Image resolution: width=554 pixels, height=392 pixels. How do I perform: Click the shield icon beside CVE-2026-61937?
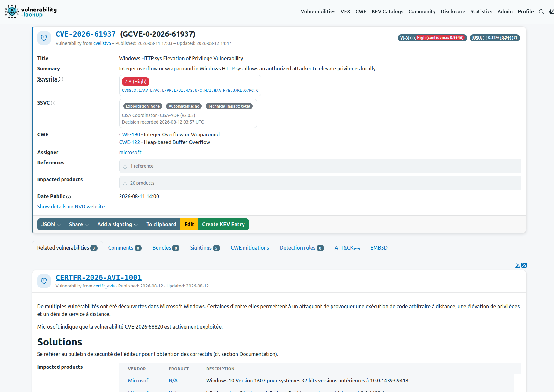pos(44,38)
